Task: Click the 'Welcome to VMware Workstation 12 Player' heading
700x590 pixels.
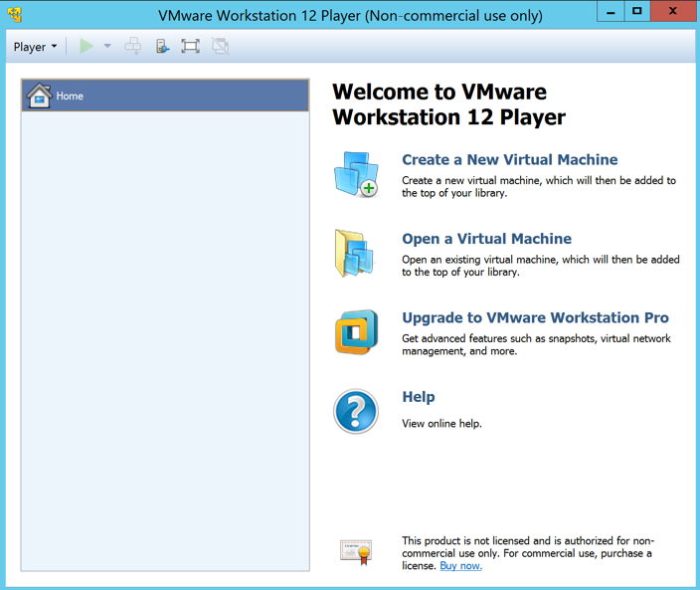Action: pyautogui.click(x=448, y=104)
